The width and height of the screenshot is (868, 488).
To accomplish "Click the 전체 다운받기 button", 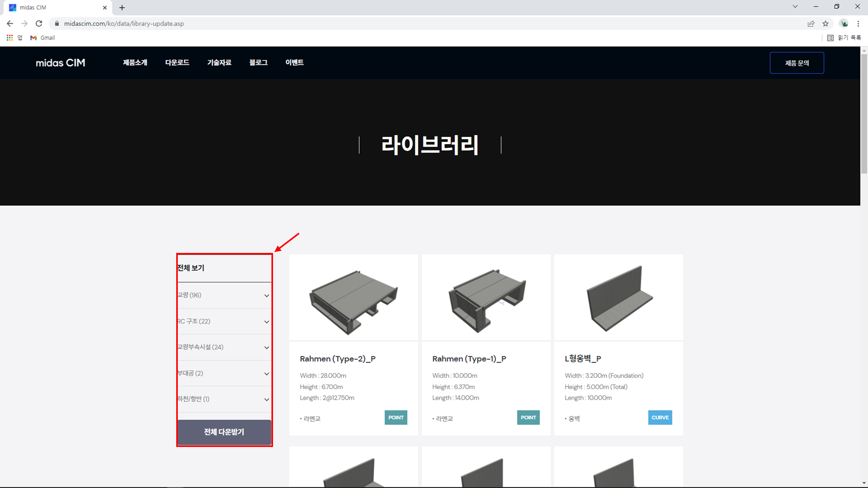I will click(x=224, y=432).
